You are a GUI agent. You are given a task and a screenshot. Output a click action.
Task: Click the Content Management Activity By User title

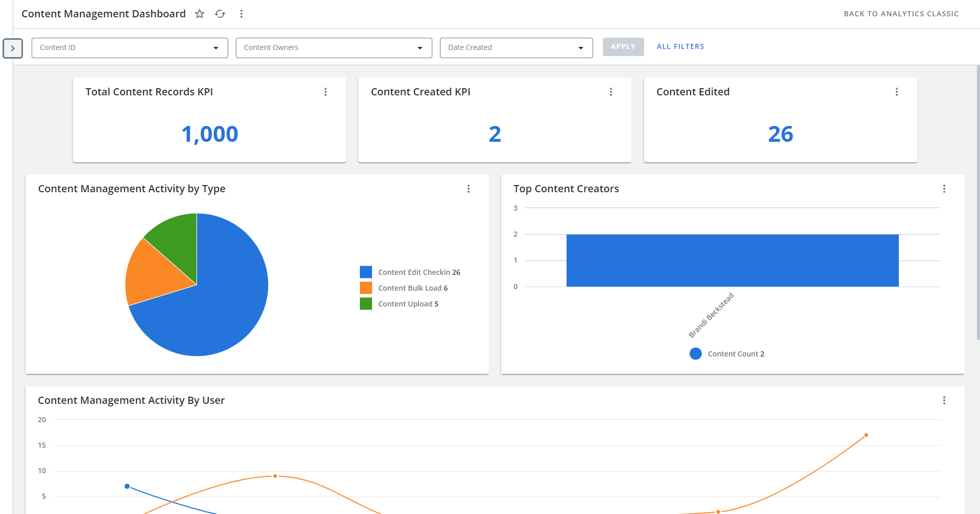[131, 400]
